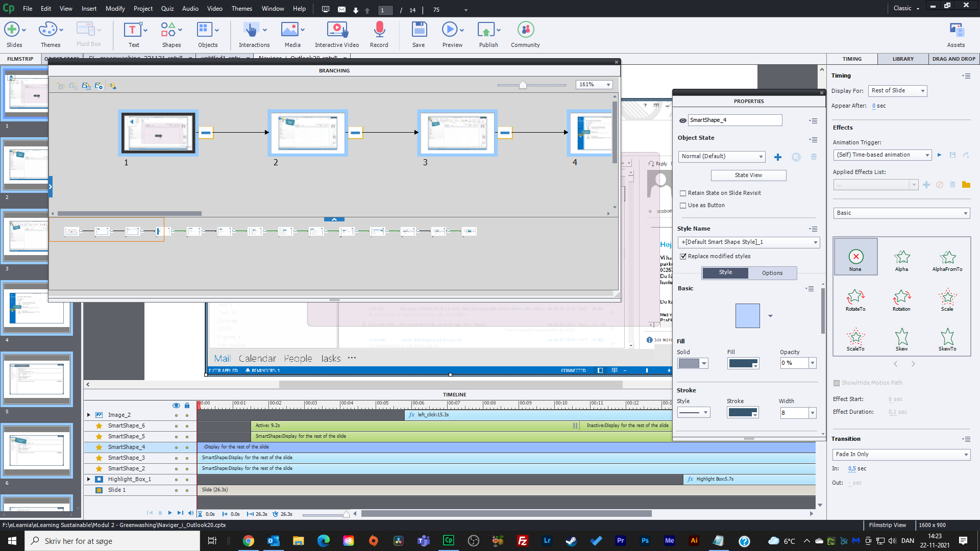Screen dimensions: 980x551
Task: Expand the Highlight_Box_1 timeline row
Action: pyautogui.click(x=88, y=480)
